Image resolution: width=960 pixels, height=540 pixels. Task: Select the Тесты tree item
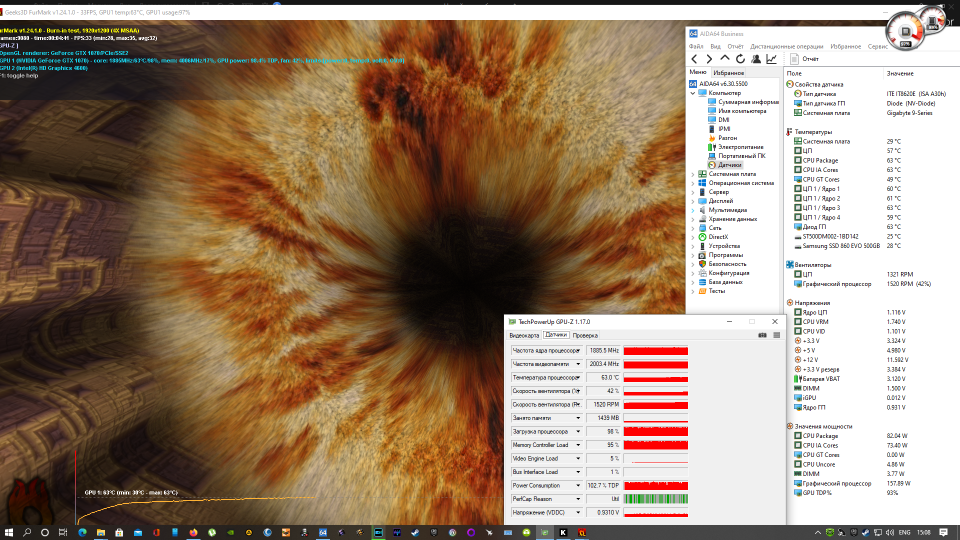pyautogui.click(x=711, y=291)
